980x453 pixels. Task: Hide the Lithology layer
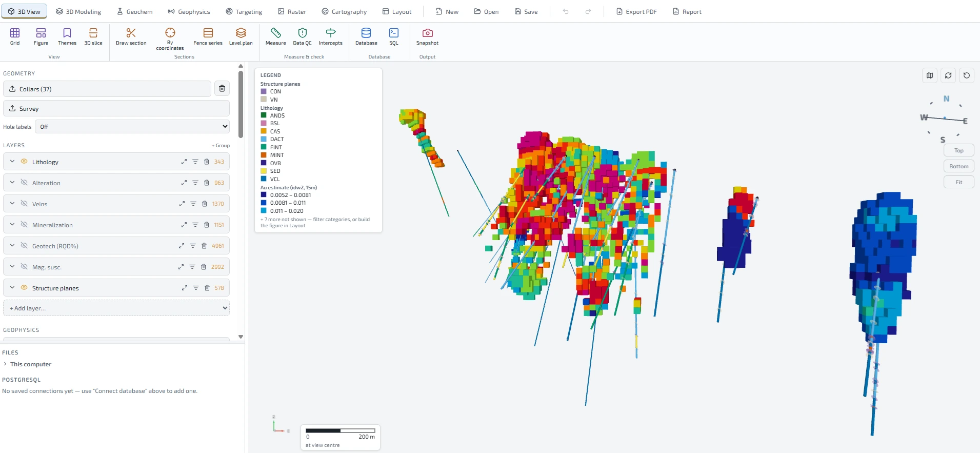(x=24, y=161)
